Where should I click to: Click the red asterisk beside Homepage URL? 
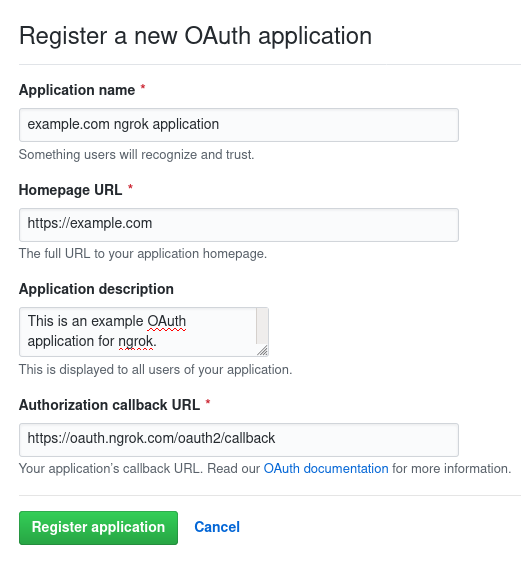pyautogui.click(x=130, y=187)
